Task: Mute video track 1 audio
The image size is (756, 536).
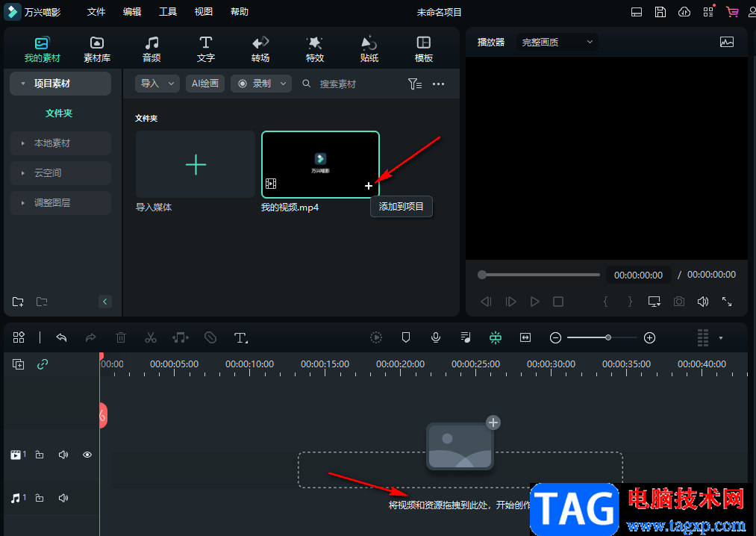Action: (x=63, y=455)
